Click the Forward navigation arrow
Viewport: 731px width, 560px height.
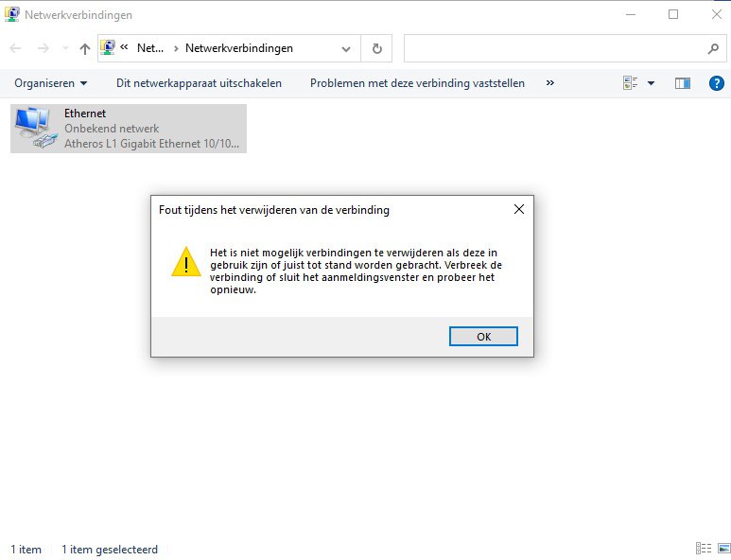coord(43,48)
